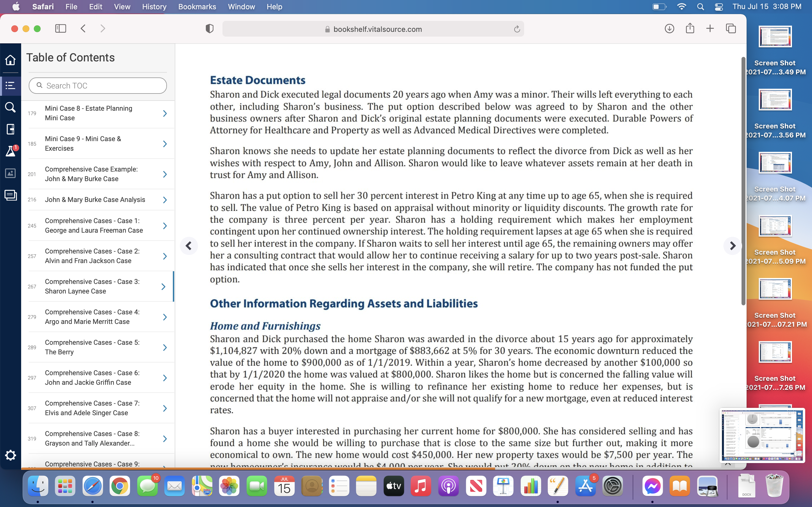Toggle Safari privacy report shield icon

(x=209, y=29)
